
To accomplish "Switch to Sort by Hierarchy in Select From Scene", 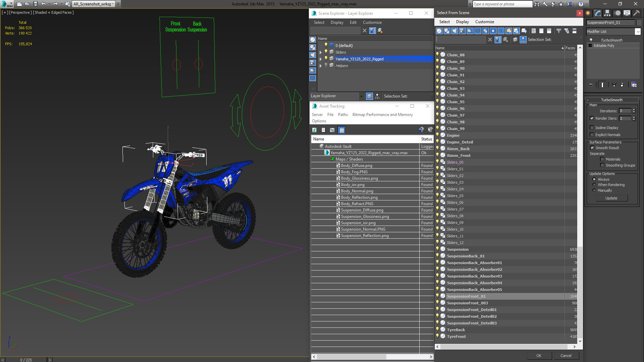I will [523, 40].
